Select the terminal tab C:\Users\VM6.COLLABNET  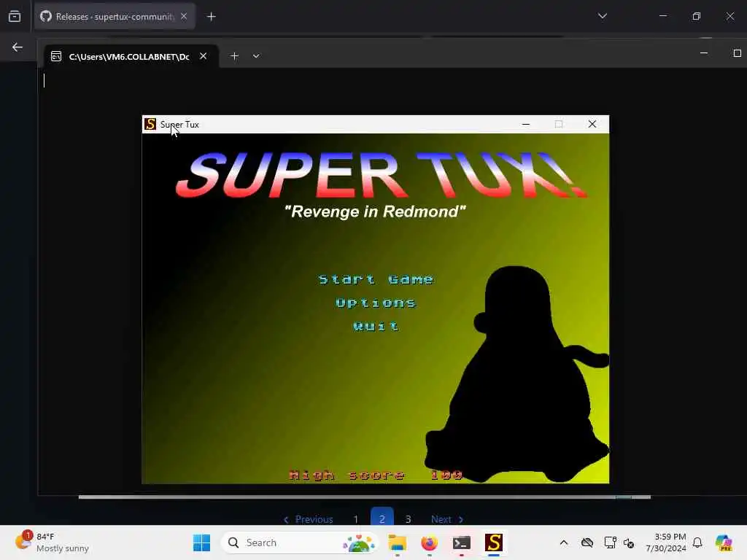point(131,56)
